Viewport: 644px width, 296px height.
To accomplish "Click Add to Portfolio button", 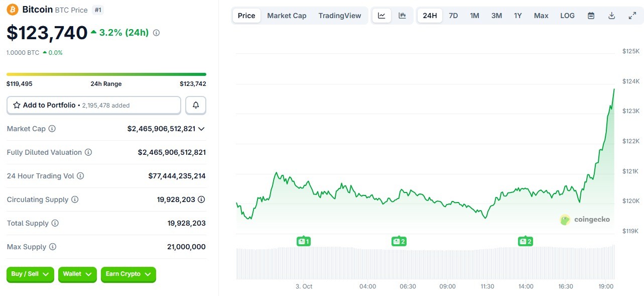I will (x=94, y=105).
